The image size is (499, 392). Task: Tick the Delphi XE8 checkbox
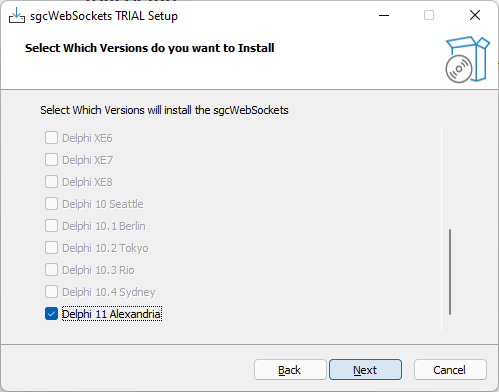[x=51, y=182]
